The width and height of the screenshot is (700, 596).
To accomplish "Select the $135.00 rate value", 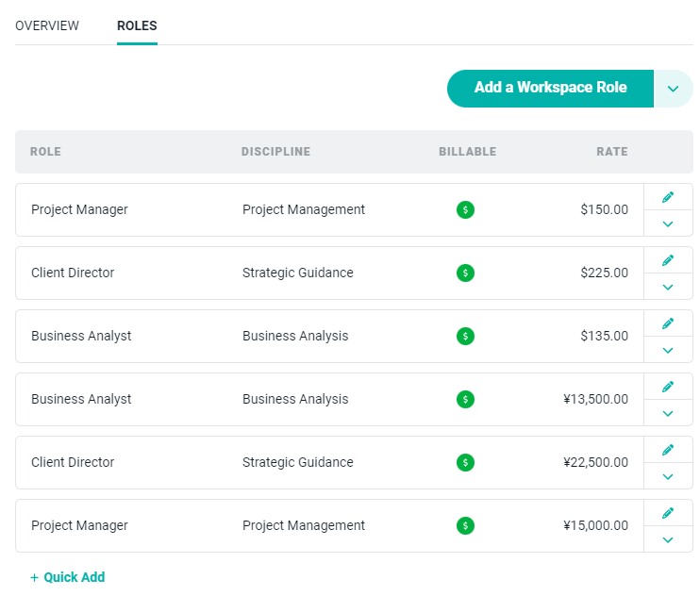I will pos(604,336).
